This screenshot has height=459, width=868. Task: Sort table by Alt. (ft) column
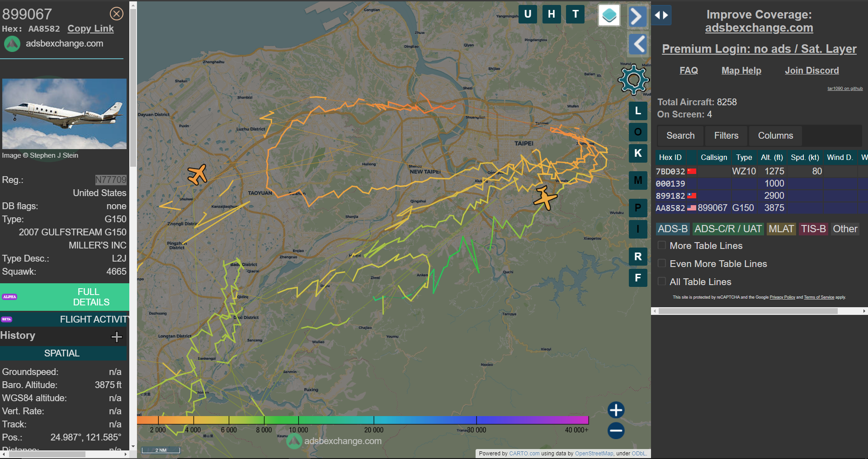point(772,157)
